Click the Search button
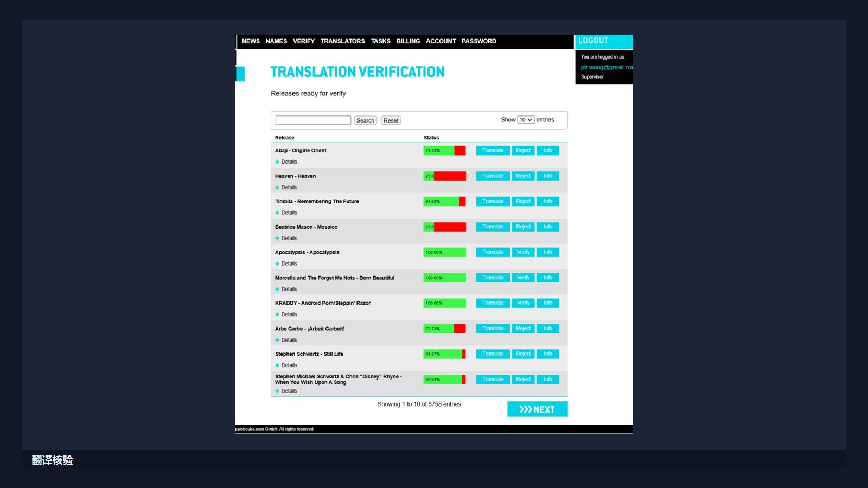The image size is (868, 488). [x=365, y=120]
